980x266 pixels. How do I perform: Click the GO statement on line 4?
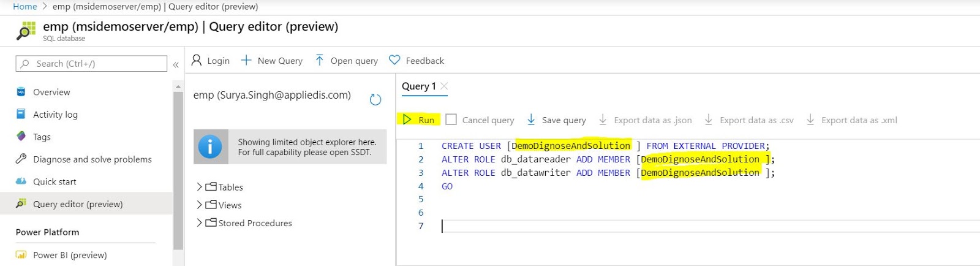447,186
